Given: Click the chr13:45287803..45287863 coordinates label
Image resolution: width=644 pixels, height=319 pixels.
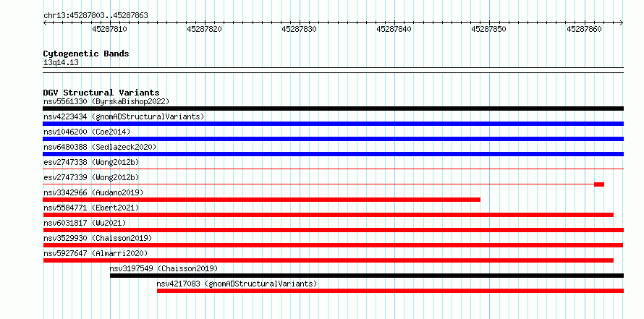Looking at the screenshot, I should pos(96,16).
